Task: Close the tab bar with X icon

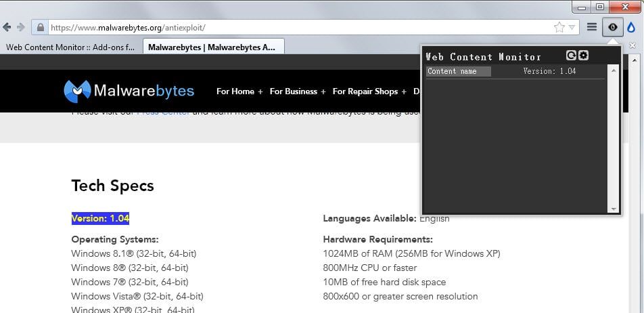Action: coord(632,45)
